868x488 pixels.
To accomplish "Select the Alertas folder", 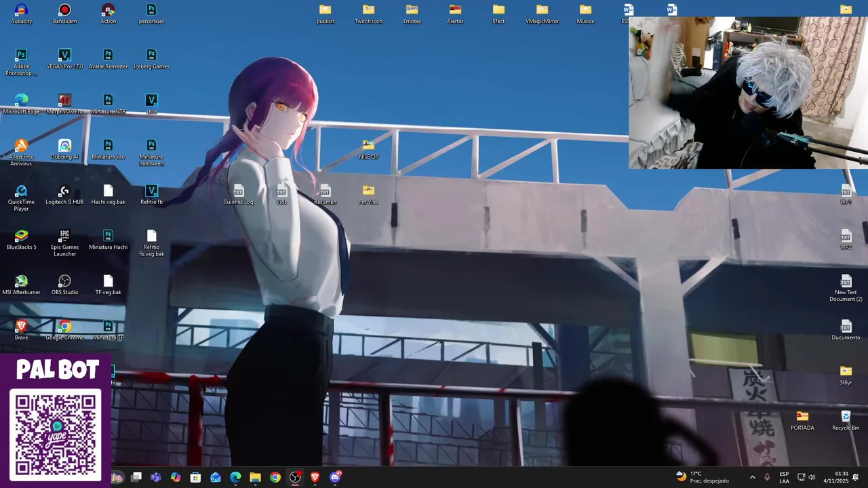I will (455, 14).
